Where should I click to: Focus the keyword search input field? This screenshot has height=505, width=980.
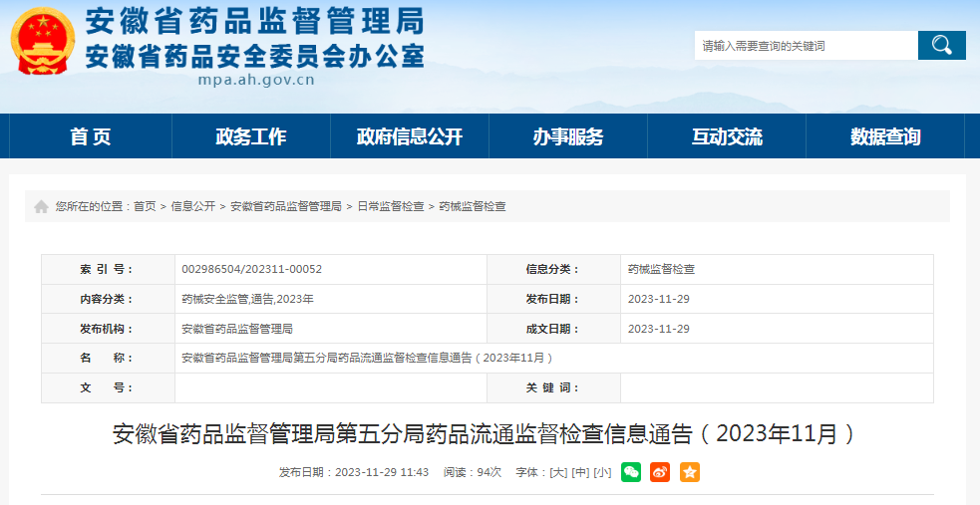[x=806, y=46]
